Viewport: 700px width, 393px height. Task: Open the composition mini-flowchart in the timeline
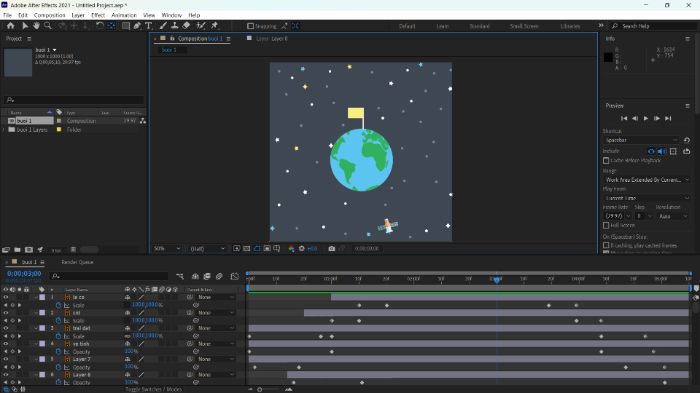tap(180, 276)
